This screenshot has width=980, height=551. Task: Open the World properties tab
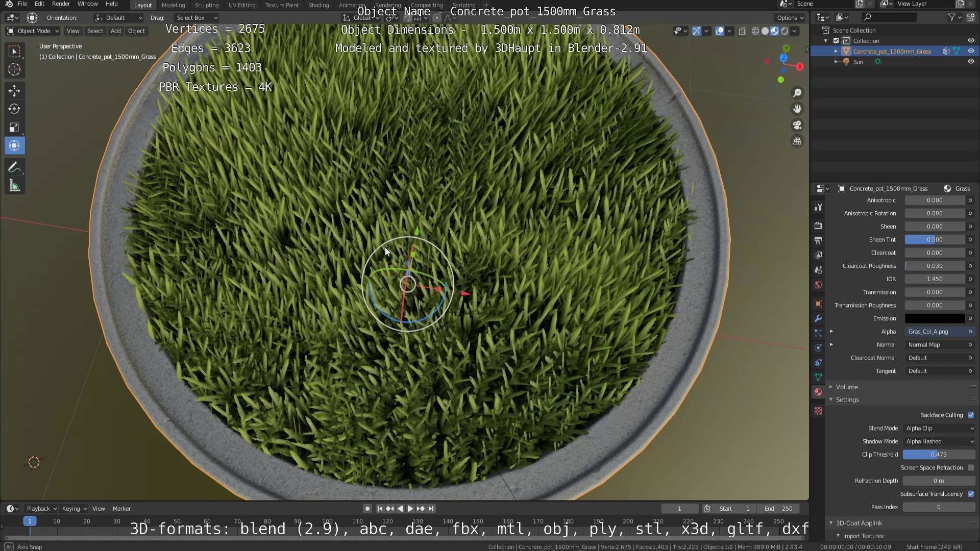point(818,285)
